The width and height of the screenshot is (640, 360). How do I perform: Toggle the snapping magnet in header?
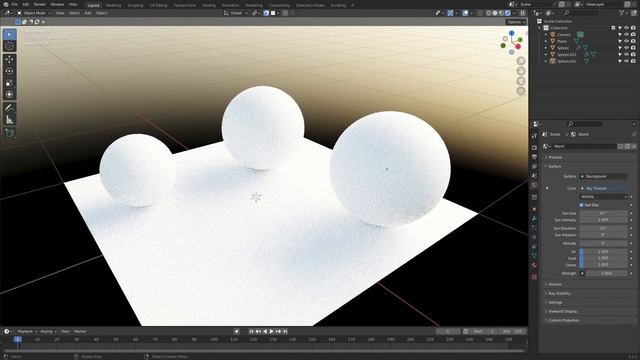point(267,13)
